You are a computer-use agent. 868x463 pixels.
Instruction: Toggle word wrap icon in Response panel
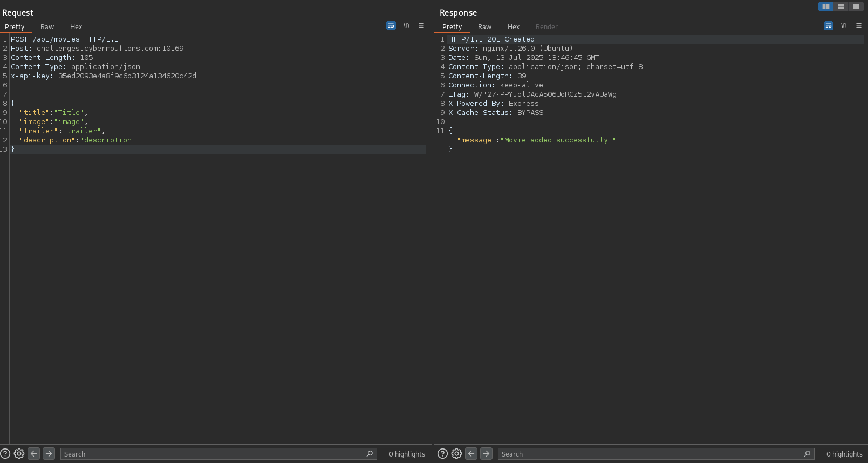point(829,25)
